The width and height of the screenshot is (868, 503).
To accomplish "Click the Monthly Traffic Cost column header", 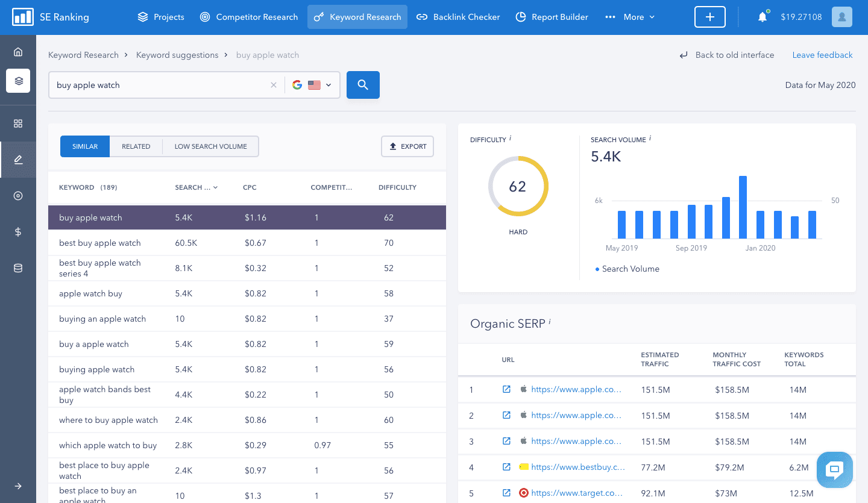I will click(x=737, y=359).
